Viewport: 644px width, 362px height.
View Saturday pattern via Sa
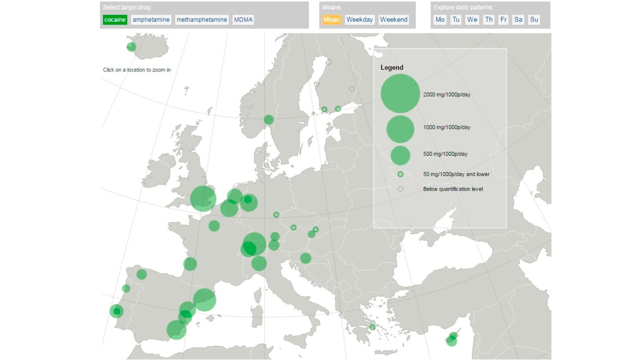coord(518,20)
